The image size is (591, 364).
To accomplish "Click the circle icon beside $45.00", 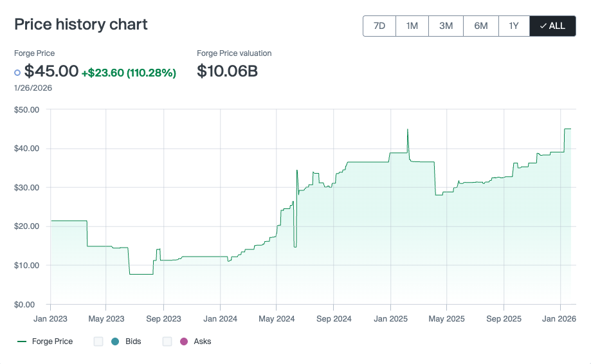I will click(x=17, y=73).
